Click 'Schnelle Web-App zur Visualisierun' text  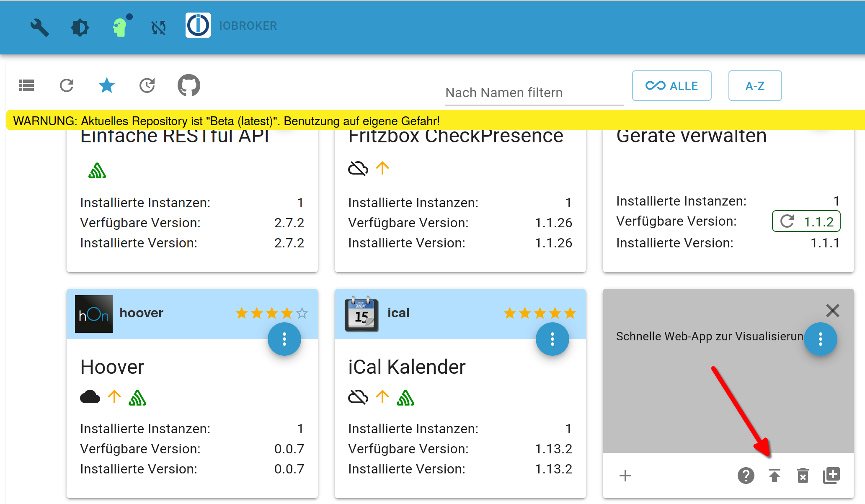[710, 337]
